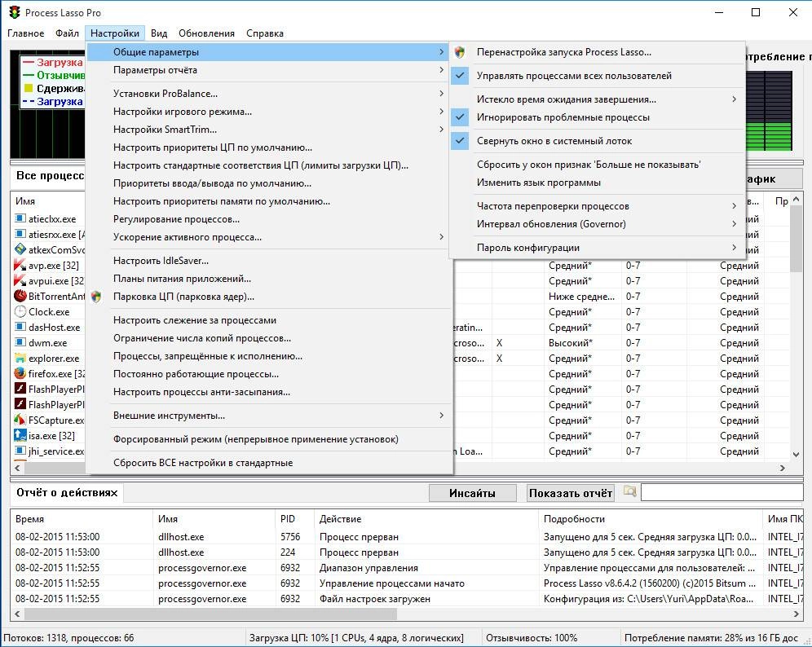
Task: Select the 'Файл настроек загружен' log row
Action: click(407, 599)
